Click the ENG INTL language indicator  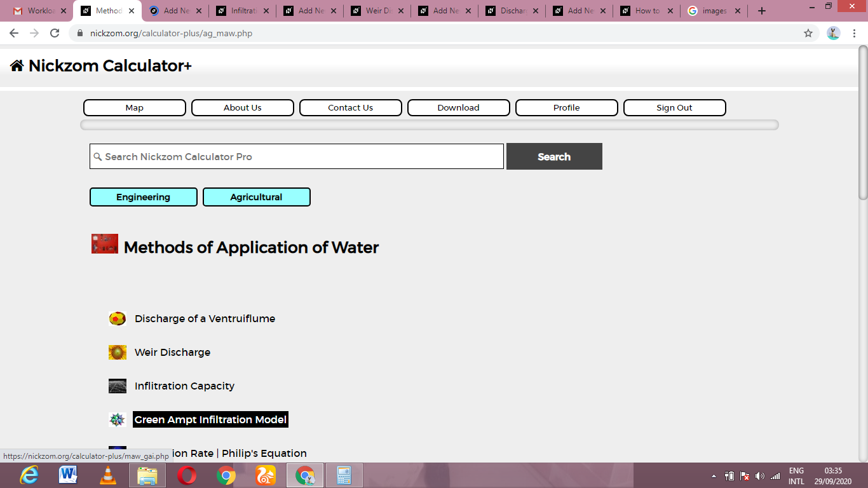[796, 476]
